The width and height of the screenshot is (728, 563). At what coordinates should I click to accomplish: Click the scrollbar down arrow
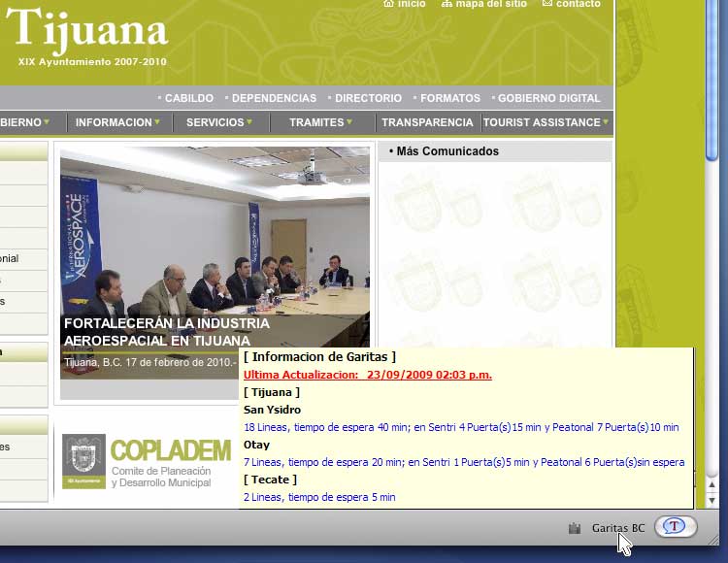coord(711,500)
